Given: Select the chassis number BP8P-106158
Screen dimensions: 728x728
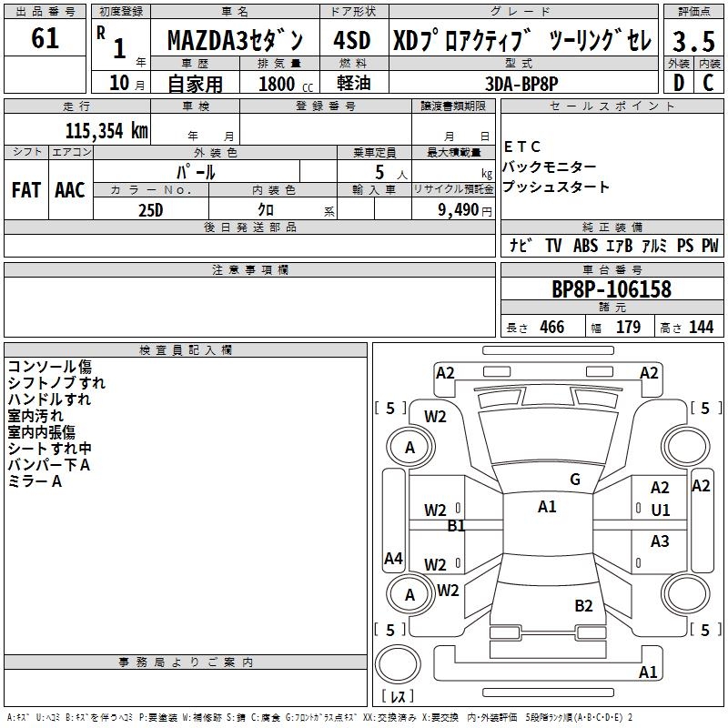Looking at the screenshot, I should tap(612, 289).
